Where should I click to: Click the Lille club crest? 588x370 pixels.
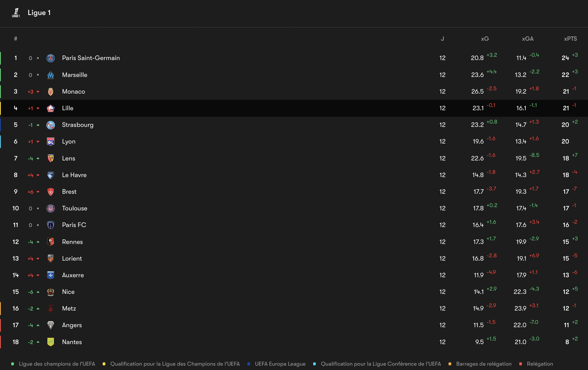coord(51,108)
